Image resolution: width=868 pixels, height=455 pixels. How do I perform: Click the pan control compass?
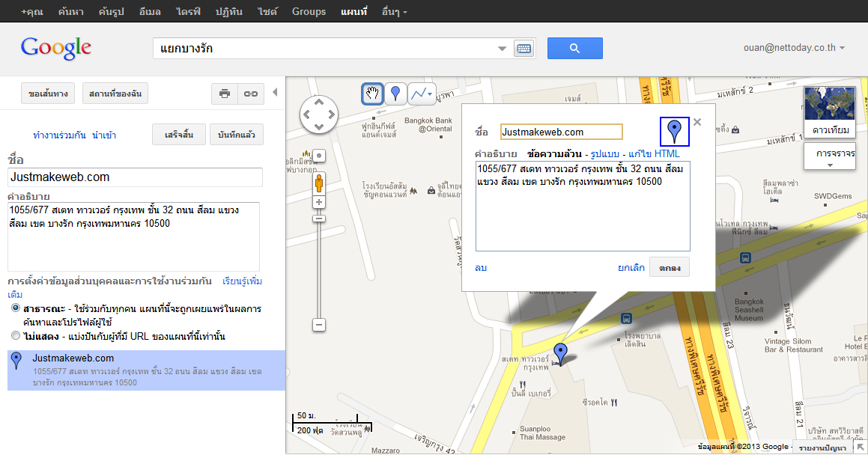319,114
